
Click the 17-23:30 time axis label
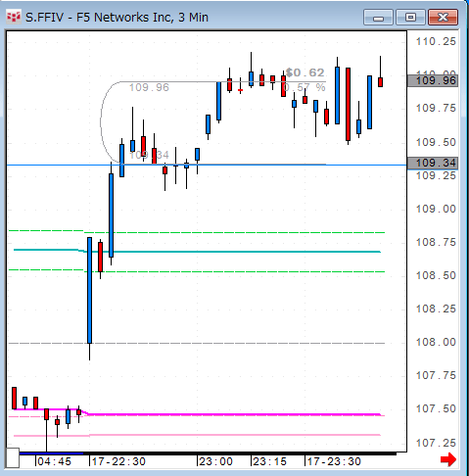334,461
